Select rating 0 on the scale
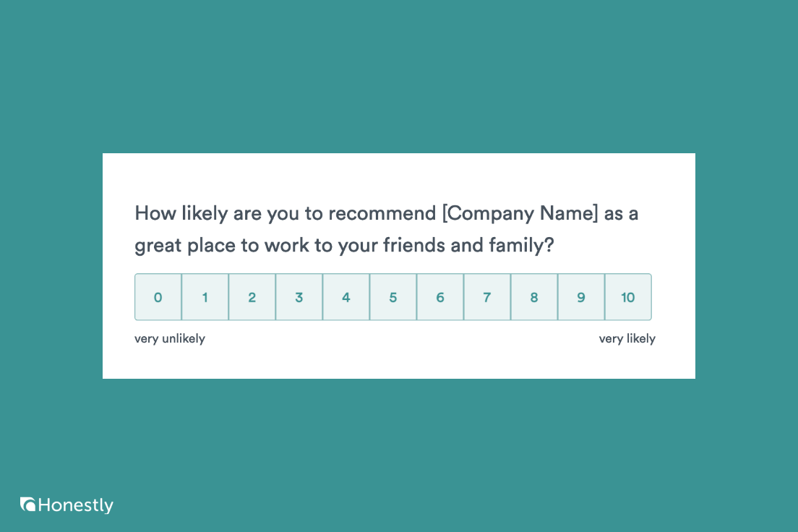Screen dimensions: 798x532 pyautogui.click(x=158, y=297)
